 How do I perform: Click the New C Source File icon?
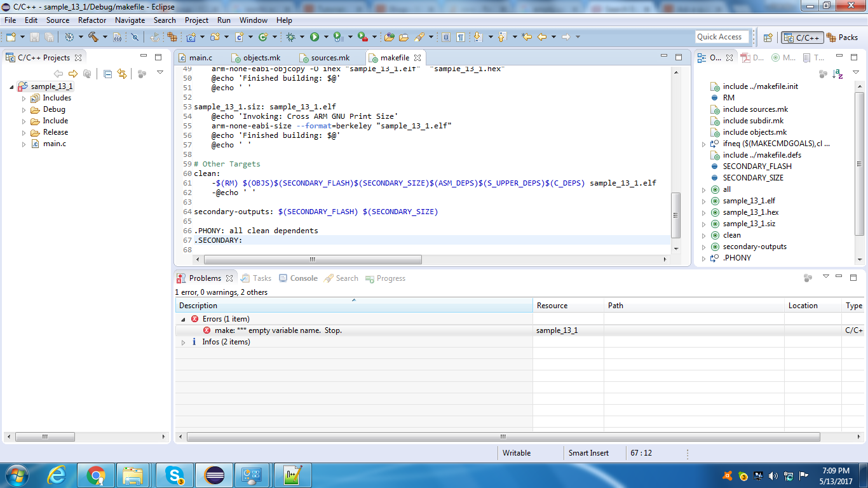(x=240, y=37)
